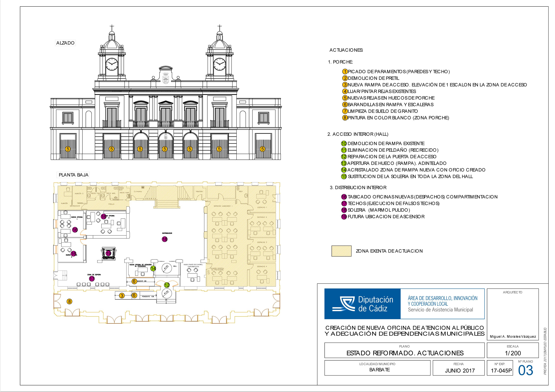Click legend entry Futura Ubicacion de Ascensor
This screenshot has width=555, height=392.
[386, 217]
